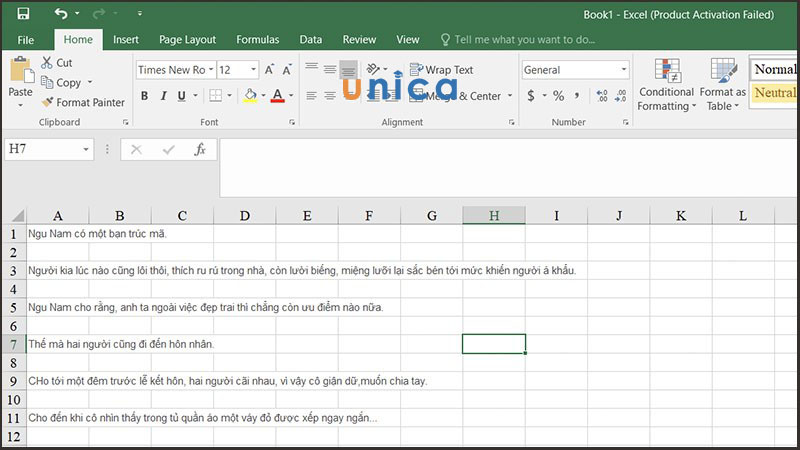Expand the Borders dropdown arrow

click(230, 95)
